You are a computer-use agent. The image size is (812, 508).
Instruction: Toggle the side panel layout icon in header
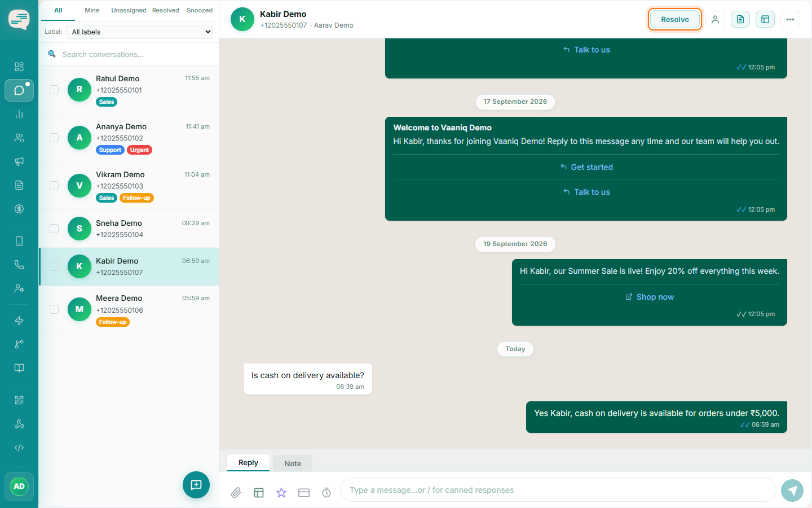[x=765, y=19]
